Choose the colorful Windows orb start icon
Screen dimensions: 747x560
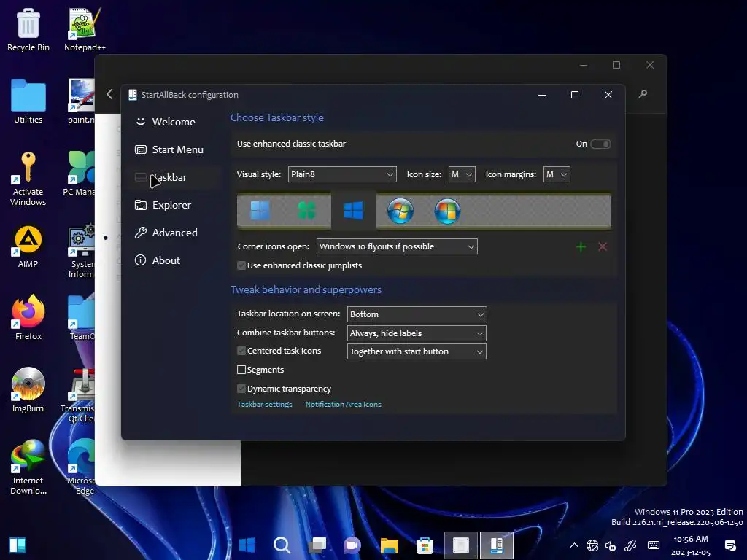447,211
